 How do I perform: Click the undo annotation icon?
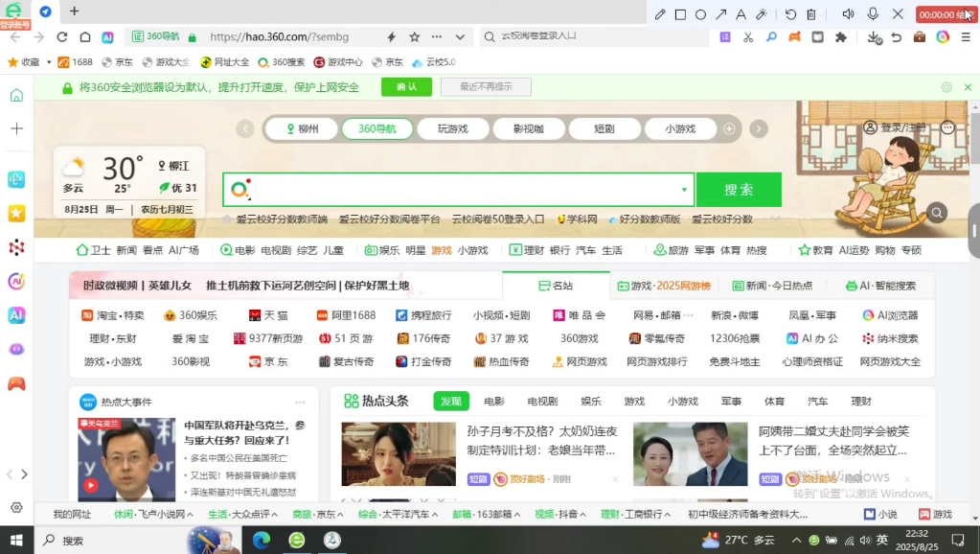(790, 14)
